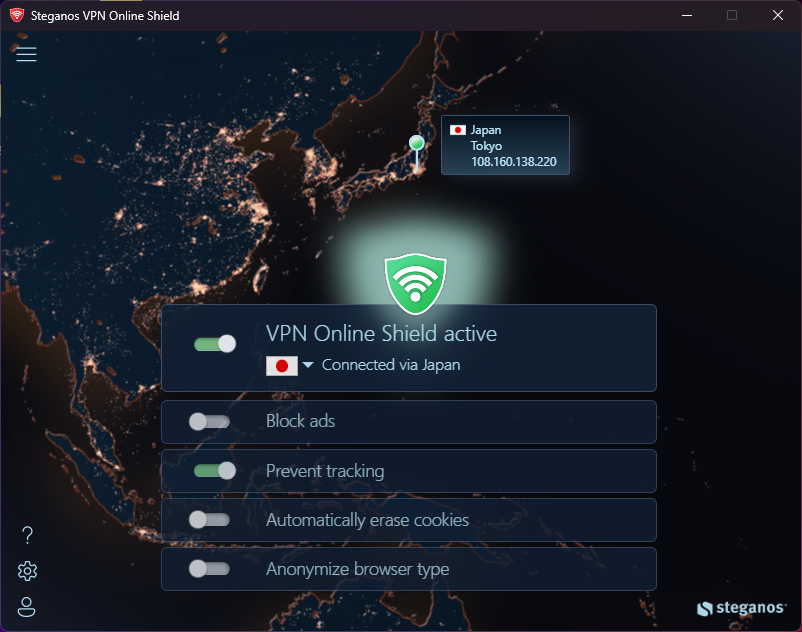The height and width of the screenshot is (632, 802).
Task: Open the hamburger menu
Action: pyautogui.click(x=26, y=54)
